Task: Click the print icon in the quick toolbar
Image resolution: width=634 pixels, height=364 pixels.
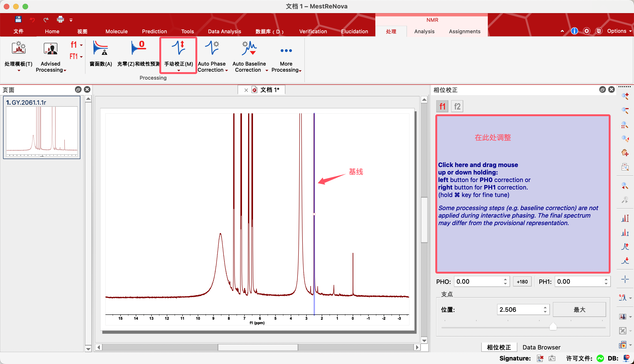Action: coord(60,19)
